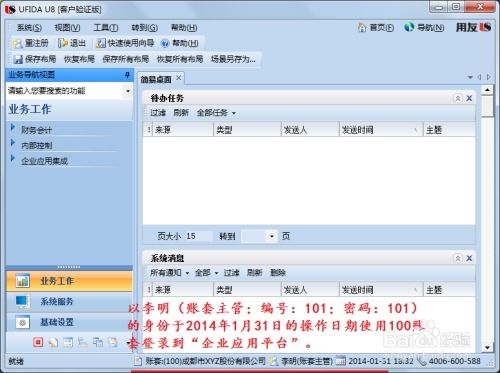Image resolution: width=500 pixels, height=373 pixels.
Task: Open the 转到 page number dropdown
Action: 272,236
